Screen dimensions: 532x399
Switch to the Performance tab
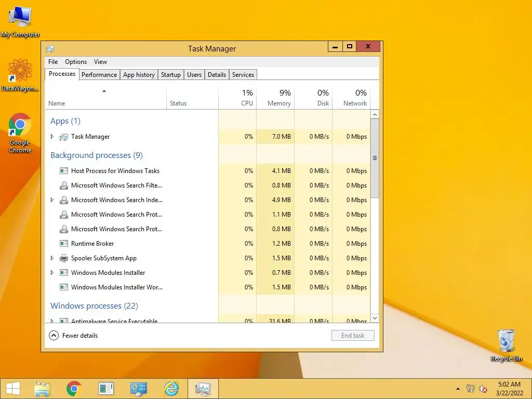coord(99,75)
